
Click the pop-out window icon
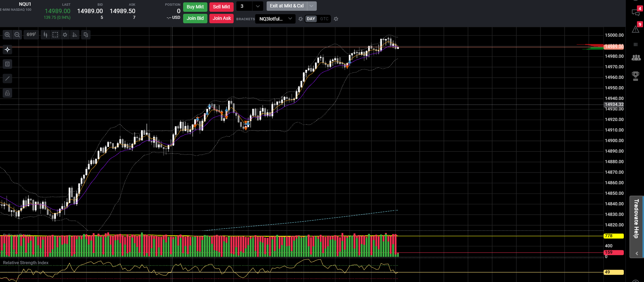pyautogui.click(x=86, y=35)
